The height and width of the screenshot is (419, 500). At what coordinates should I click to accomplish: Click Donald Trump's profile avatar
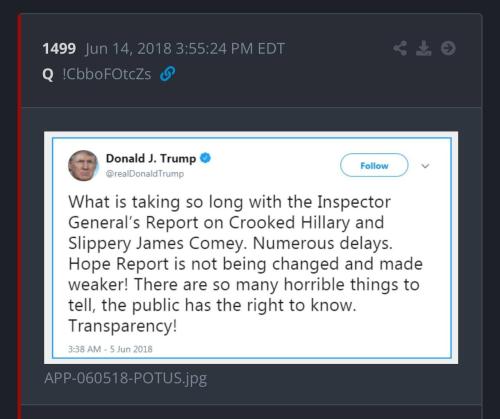(x=83, y=165)
